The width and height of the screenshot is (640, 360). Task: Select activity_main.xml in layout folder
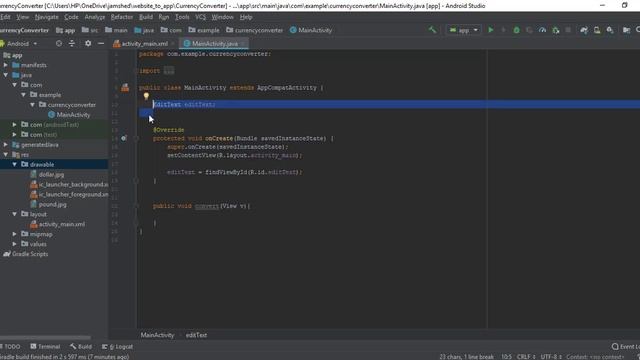[58, 224]
